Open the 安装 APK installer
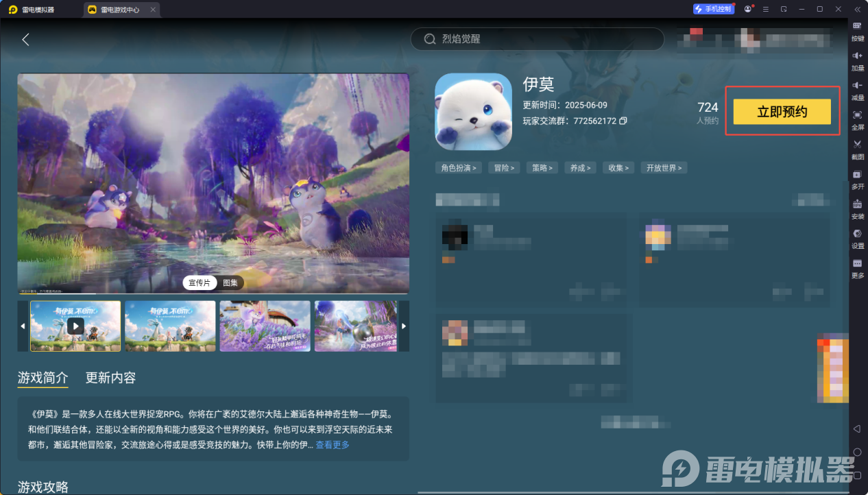Screen dimensions: 868x495 click(856, 209)
